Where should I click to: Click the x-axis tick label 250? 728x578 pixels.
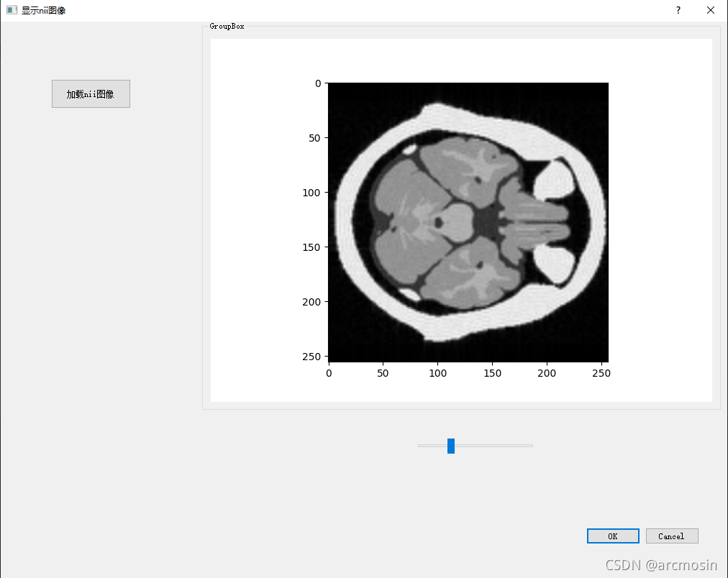(x=601, y=373)
